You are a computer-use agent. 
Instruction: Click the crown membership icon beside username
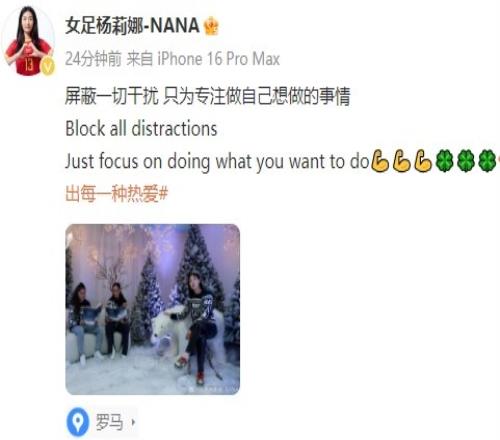point(211,26)
